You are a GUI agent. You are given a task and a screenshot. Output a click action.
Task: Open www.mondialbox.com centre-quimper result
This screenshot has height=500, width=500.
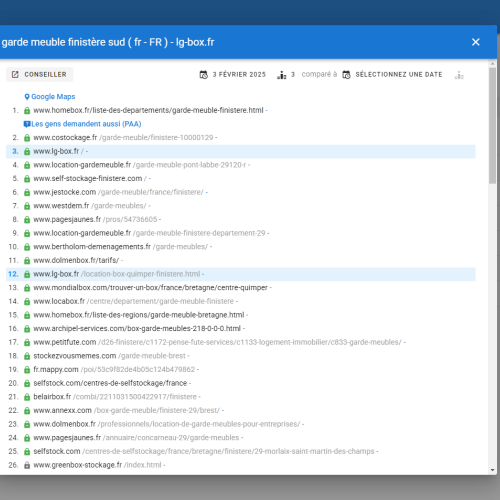150,288
